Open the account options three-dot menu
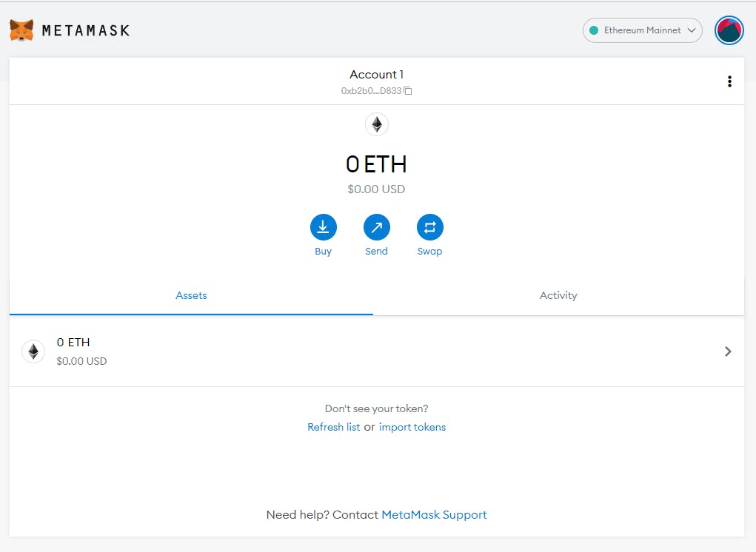756x552 pixels. 729,81
